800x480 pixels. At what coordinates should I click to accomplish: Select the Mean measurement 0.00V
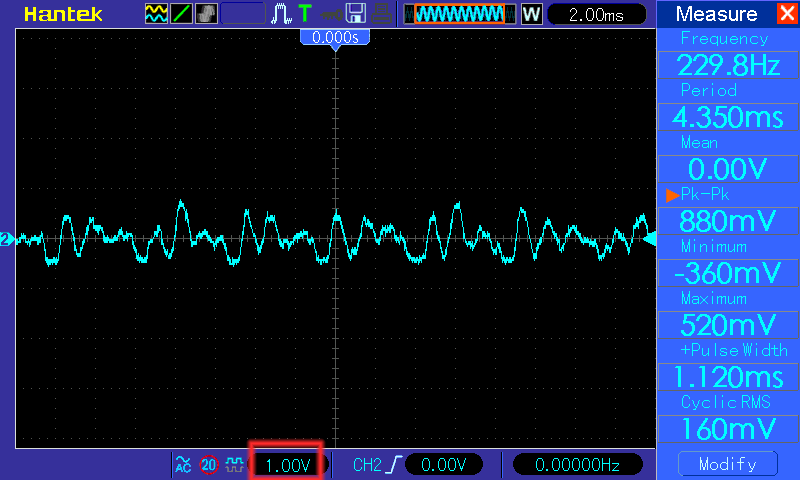[x=728, y=169]
